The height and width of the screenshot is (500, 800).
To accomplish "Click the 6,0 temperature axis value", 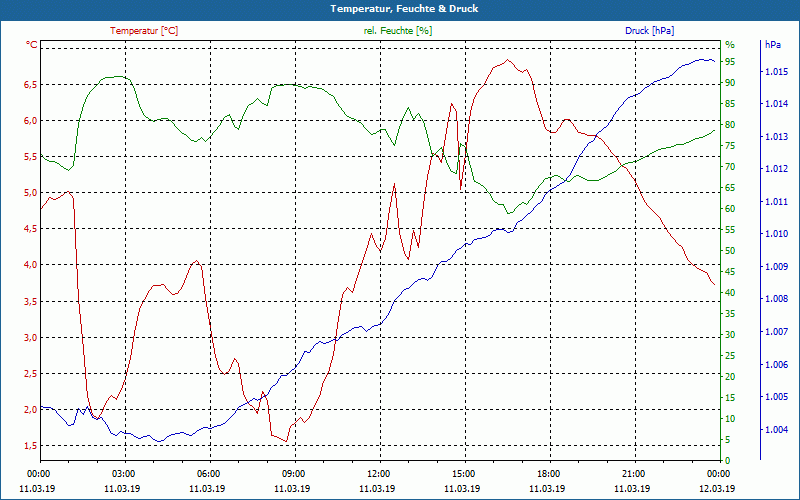I will click(x=31, y=121).
